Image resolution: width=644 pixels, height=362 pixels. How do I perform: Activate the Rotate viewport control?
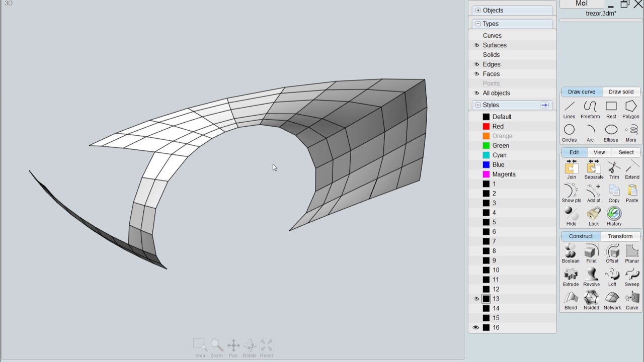250,346
